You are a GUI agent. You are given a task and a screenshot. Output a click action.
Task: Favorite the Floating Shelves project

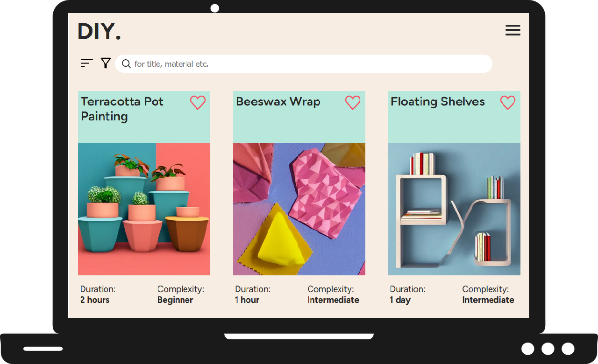pyautogui.click(x=508, y=103)
